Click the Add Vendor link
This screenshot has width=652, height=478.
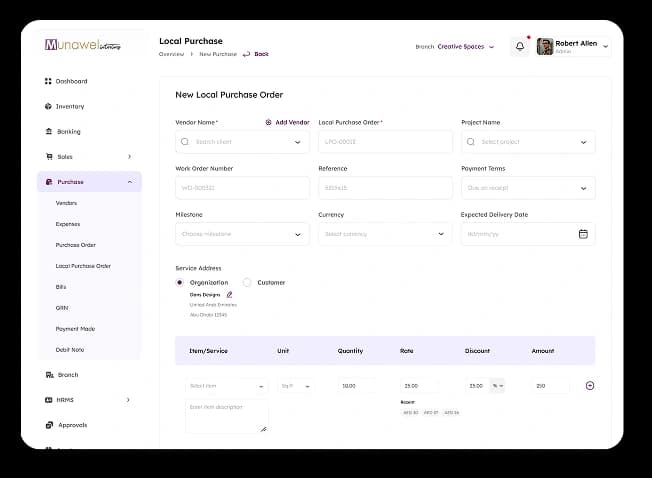point(287,122)
